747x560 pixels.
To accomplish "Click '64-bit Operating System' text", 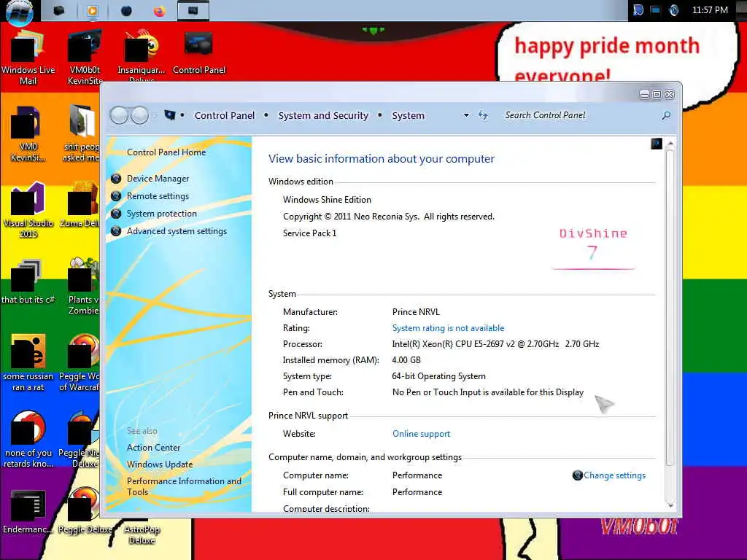I will (x=438, y=376).
